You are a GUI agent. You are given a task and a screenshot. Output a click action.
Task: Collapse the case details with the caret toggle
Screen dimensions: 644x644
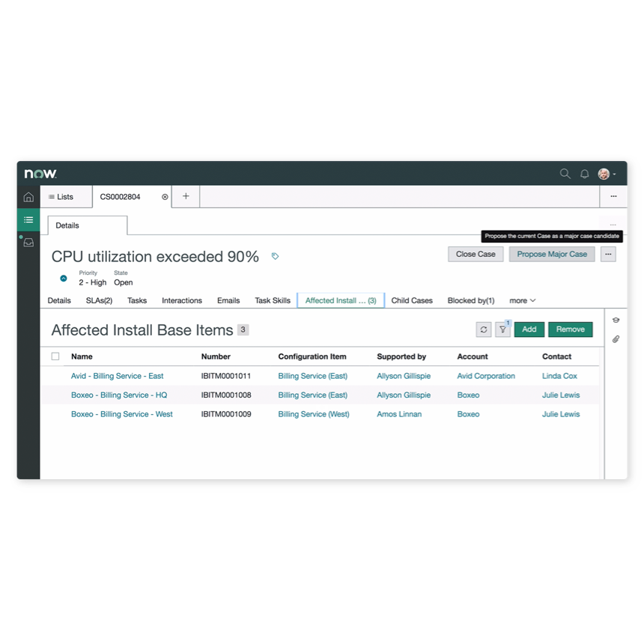point(63,278)
